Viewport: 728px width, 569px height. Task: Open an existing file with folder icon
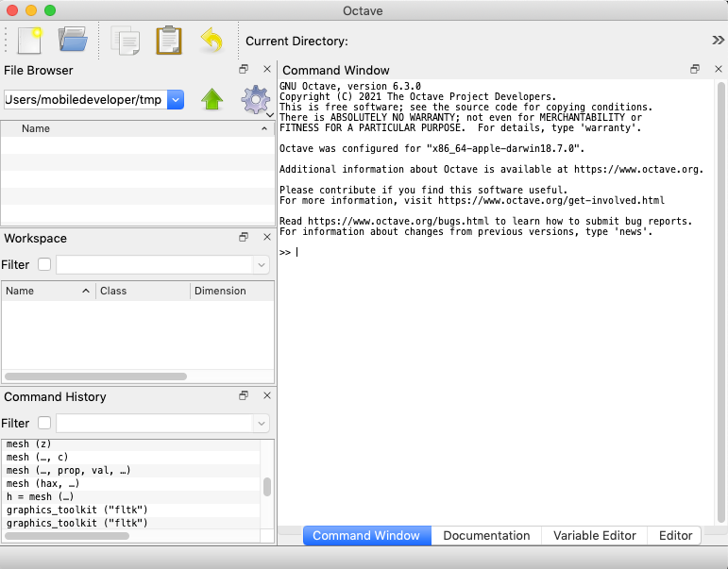(73, 40)
